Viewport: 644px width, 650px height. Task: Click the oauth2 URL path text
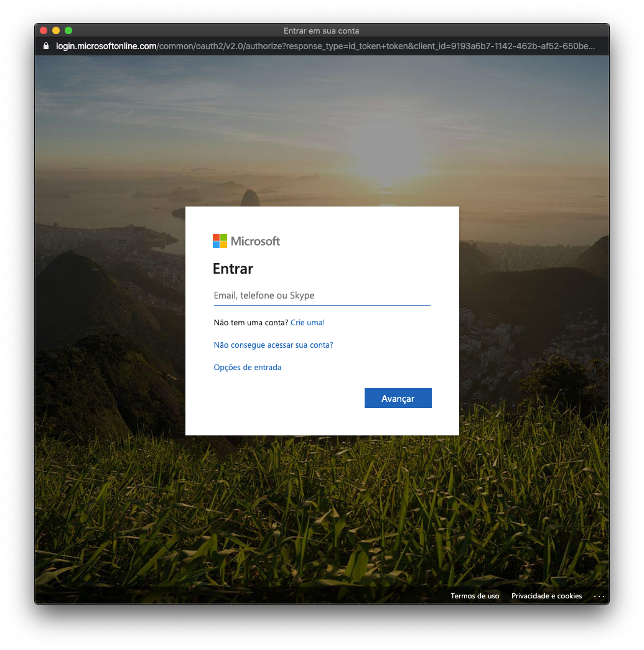pyautogui.click(x=373, y=47)
